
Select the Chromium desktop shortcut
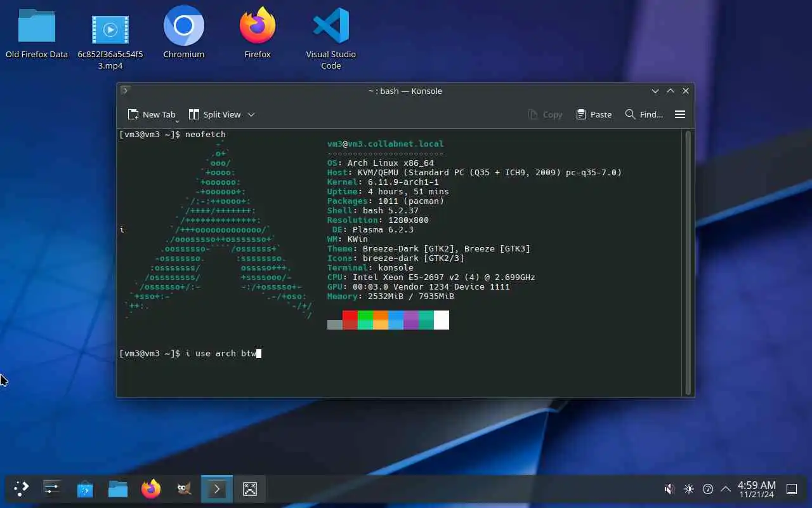[x=184, y=33]
